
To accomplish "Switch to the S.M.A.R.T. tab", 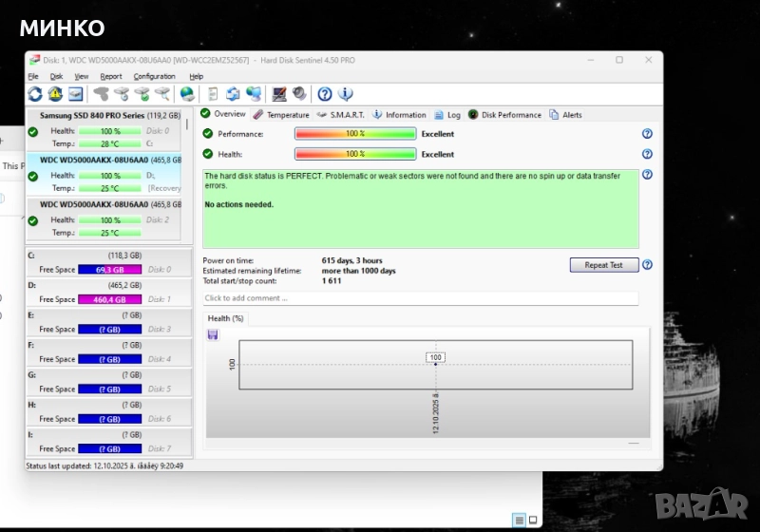I will point(340,115).
